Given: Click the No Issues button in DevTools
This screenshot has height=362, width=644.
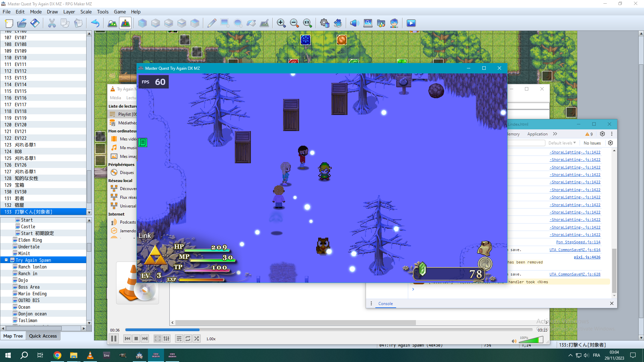Looking at the screenshot, I should tap(592, 143).
